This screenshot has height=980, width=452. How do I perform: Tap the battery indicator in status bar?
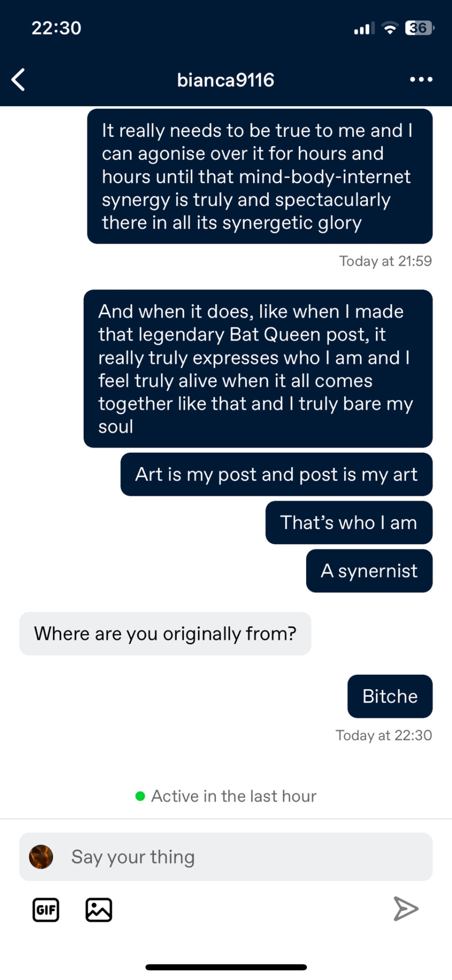click(x=419, y=28)
